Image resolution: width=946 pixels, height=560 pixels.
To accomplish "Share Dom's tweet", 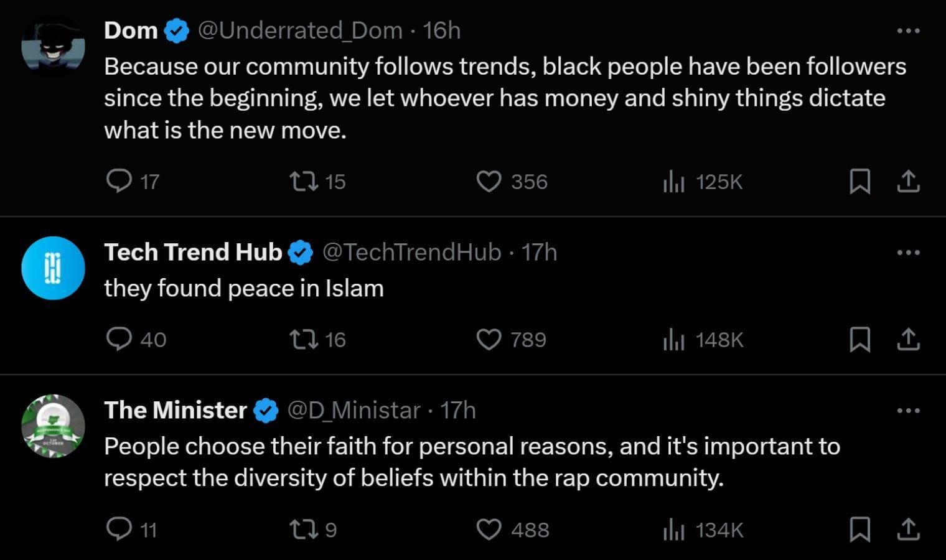I will (x=908, y=181).
